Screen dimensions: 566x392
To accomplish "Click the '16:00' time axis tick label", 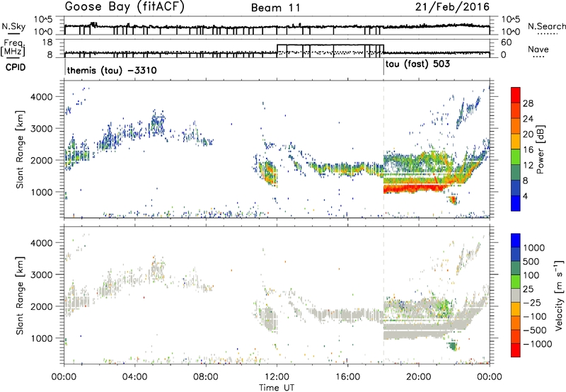I will pyautogui.click(x=348, y=377).
